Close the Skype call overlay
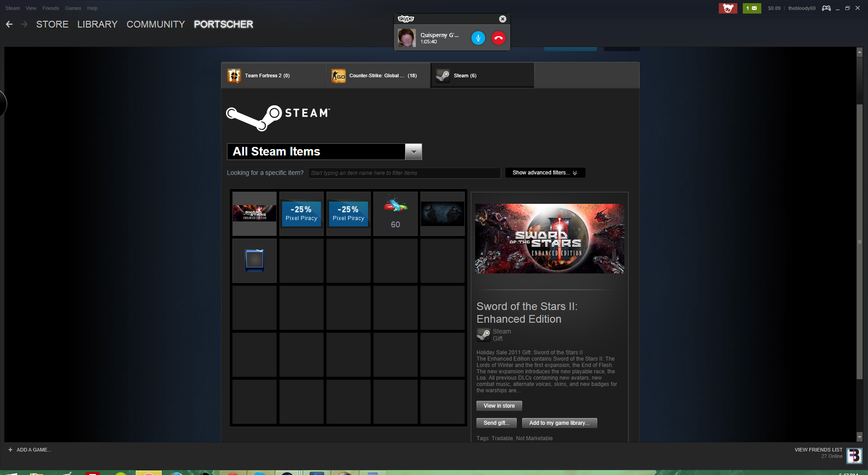This screenshot has height=475, width=868. pos(502,19)
